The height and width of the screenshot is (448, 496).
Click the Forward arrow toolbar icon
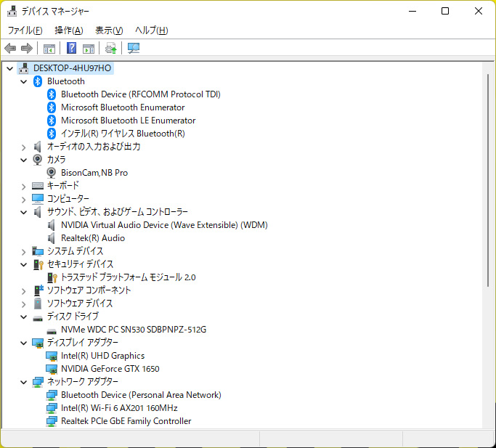(x=27, y=49)
